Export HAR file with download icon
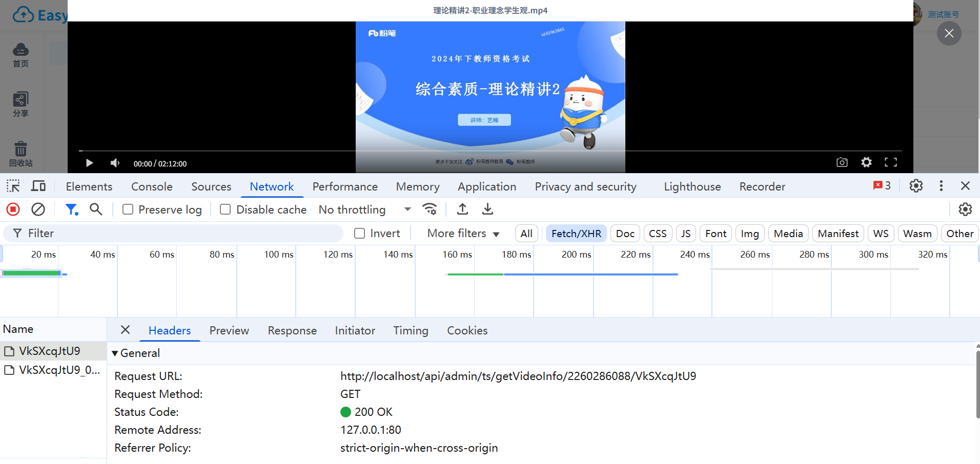The image size is (980, 464). [487, 209]
